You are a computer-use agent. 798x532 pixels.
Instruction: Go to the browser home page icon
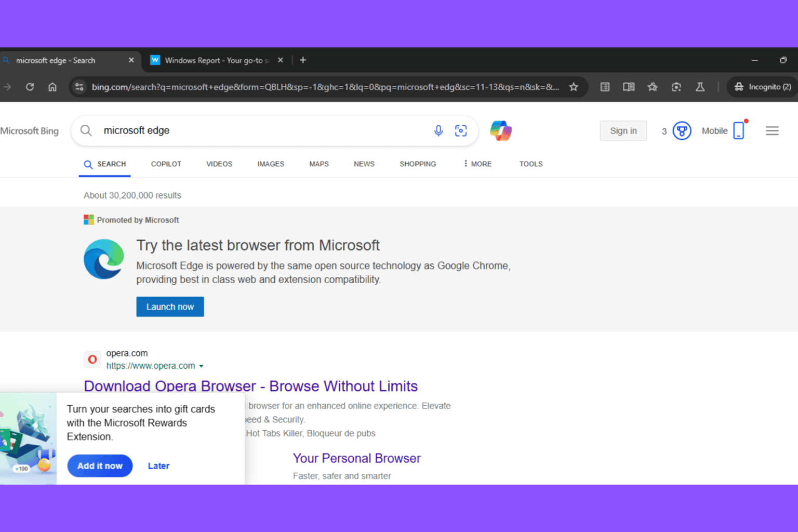click(52, 87)
